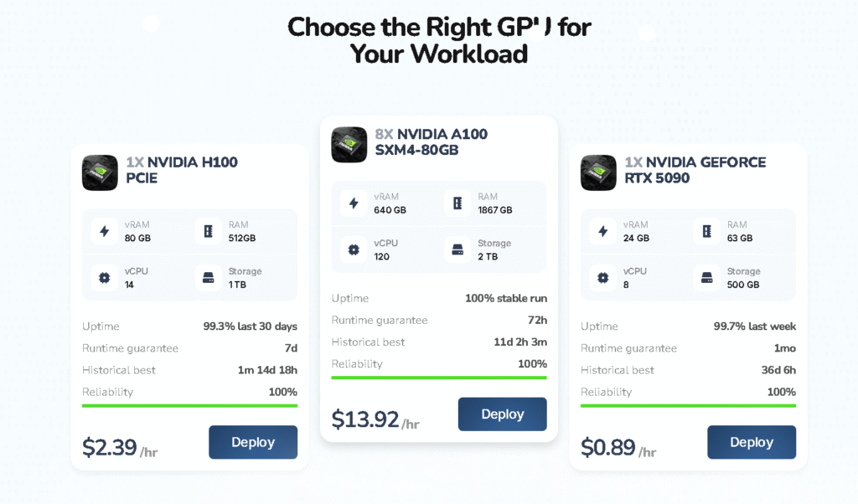Image resolution: width=858 pixels, height=504 pixels.
Task: Click the H100 PCIE GPU chip icon
Action: [x=100, y=172]
